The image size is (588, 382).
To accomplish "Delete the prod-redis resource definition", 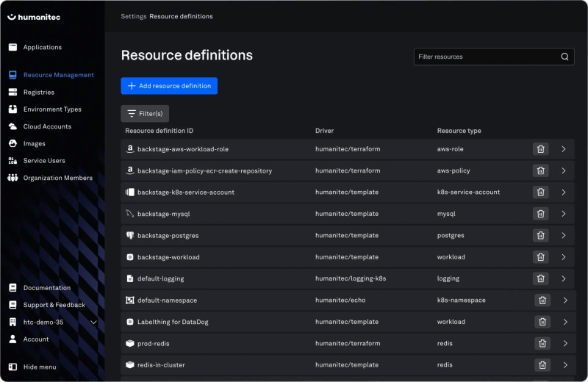I will (x=542, y=343).
